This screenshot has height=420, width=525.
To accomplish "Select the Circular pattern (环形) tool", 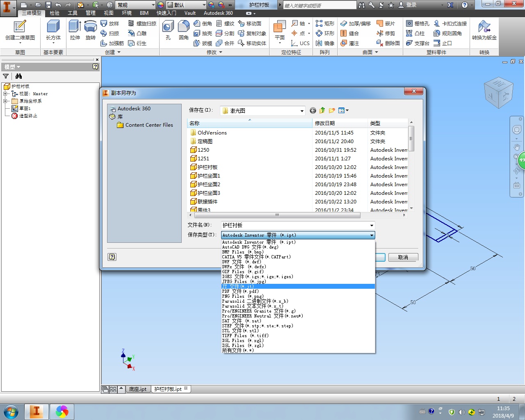I will point(325,33).
